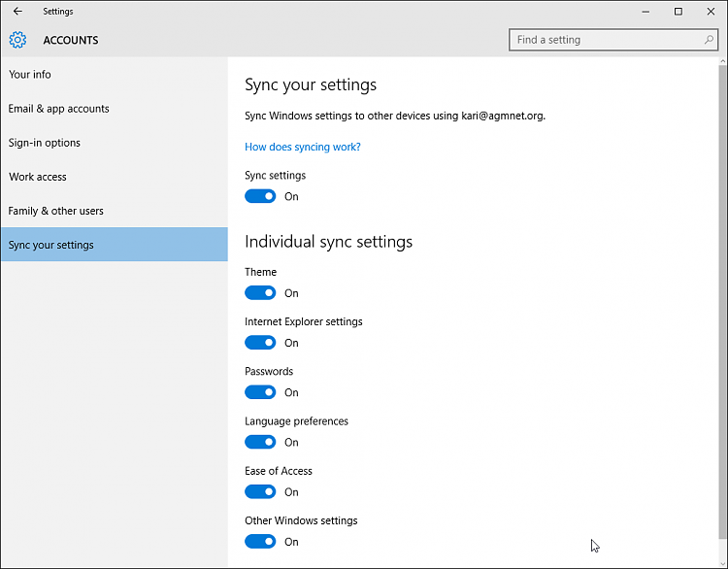
Task: Toggle Language preferences sync
Action: point(260,442)
